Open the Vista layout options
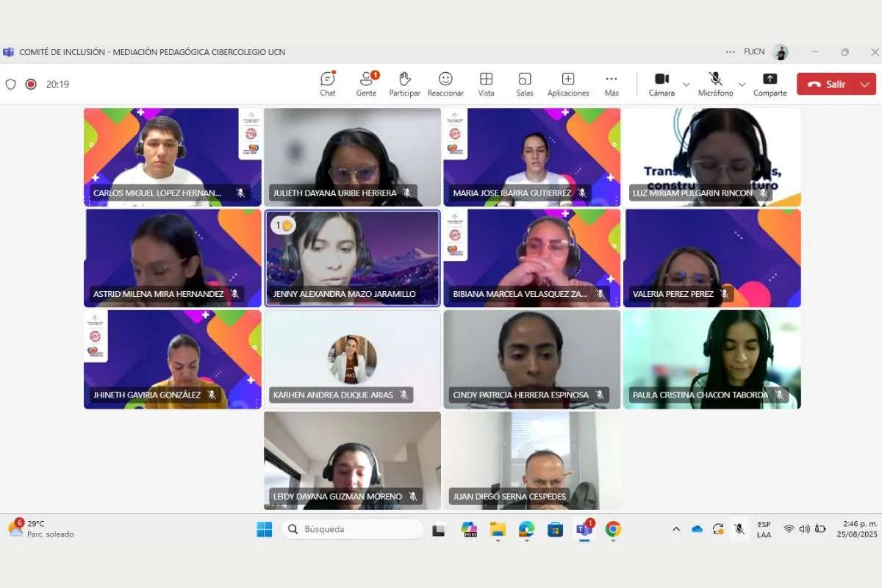 pyautogui.click(x=486, y=84)
